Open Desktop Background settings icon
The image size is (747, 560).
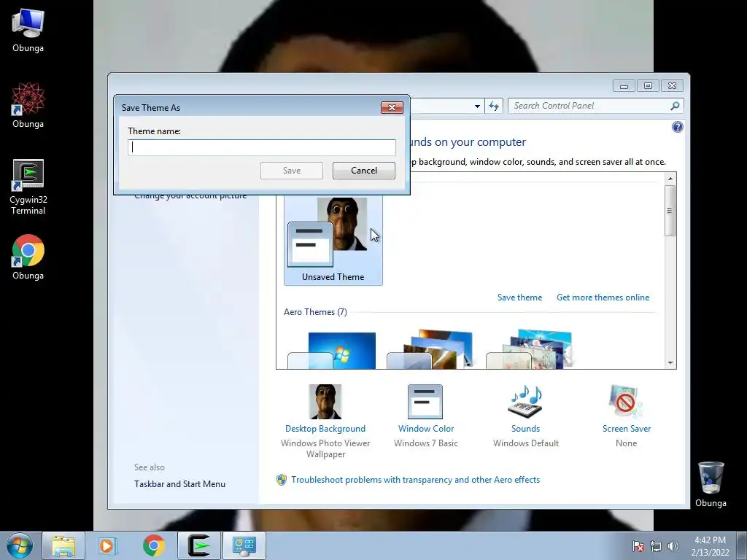tap(325, 402)
